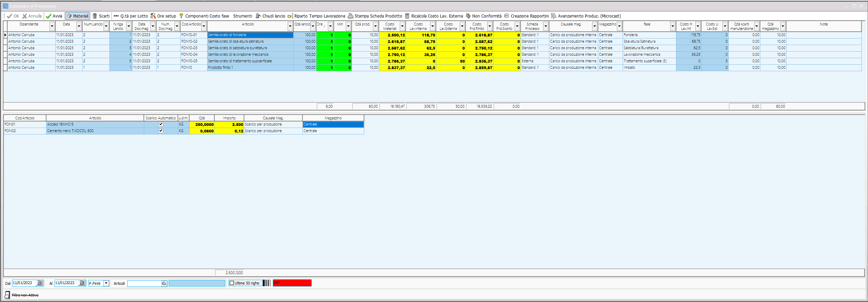Select cell Semilavorato di sabbiatura burattatura
Image resolution: width=868 pixels, height=302 pixels.
[x=250, y=48]
